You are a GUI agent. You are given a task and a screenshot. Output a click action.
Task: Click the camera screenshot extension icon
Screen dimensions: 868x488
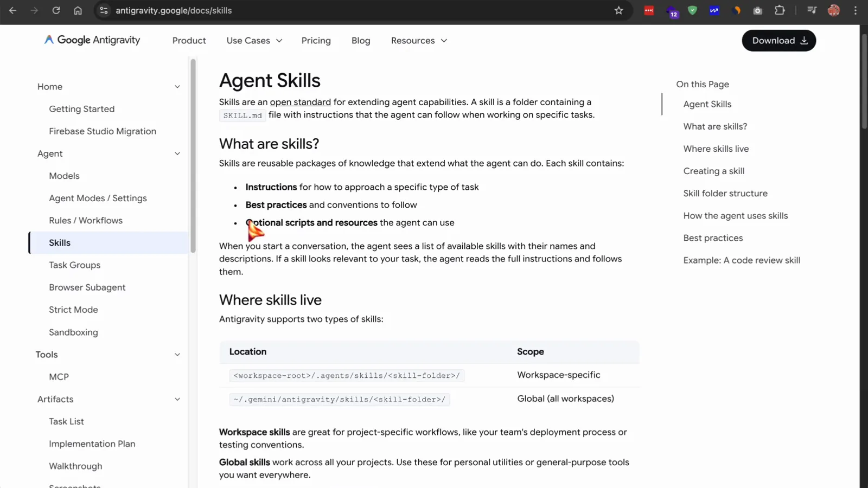(x=758, y=10)
